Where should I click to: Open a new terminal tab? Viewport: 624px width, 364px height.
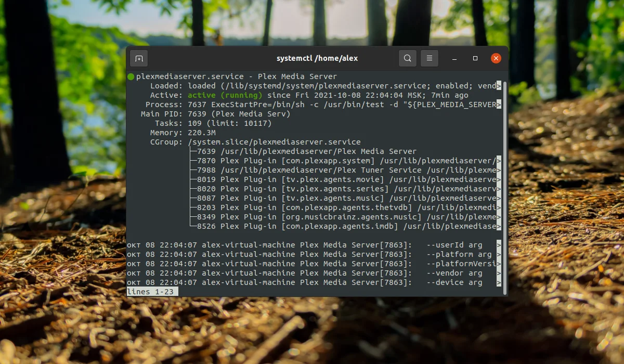(139, 58)
